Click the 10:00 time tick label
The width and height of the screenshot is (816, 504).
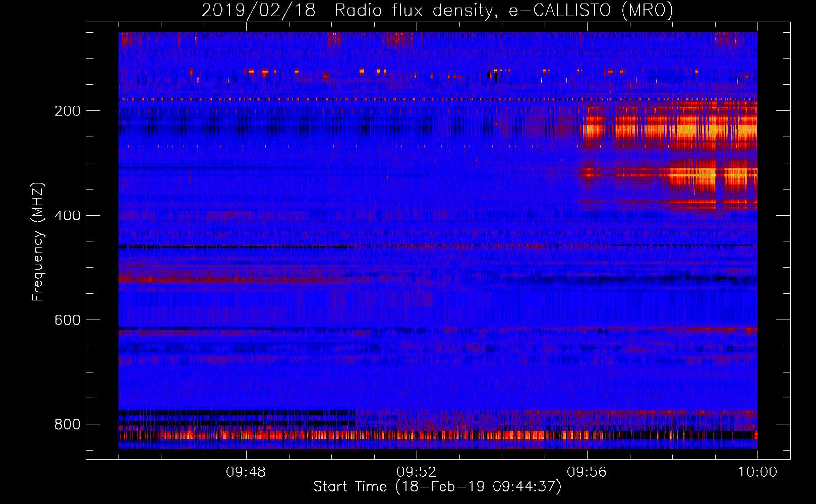757,472
